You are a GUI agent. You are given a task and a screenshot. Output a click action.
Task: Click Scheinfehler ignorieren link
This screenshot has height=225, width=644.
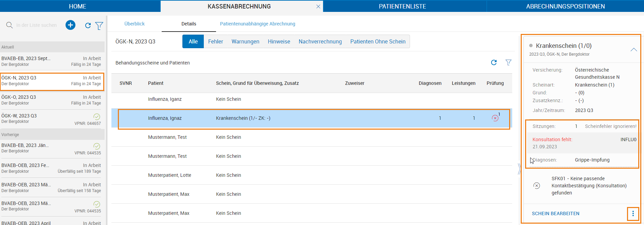click(x=611, y=126)
